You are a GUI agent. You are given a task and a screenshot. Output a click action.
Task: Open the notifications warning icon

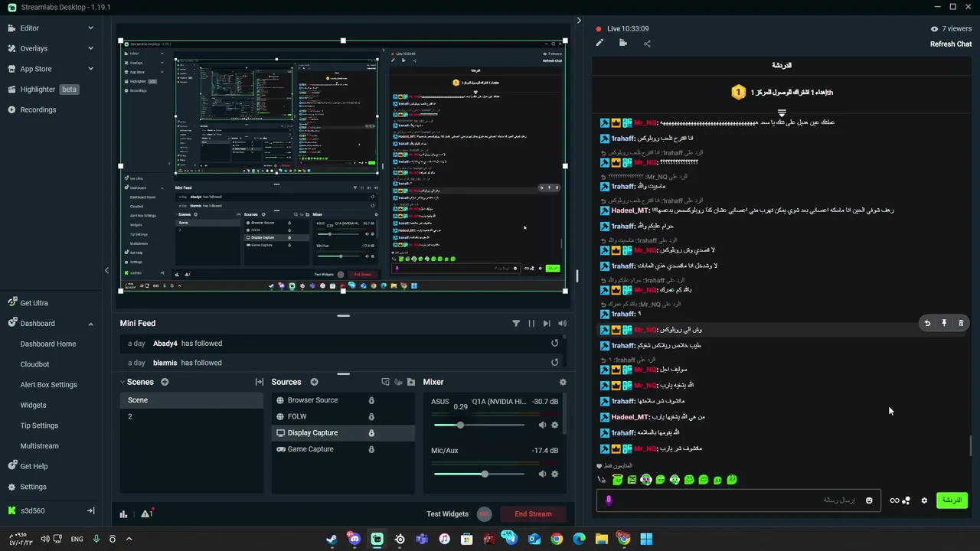click(147, 514)
